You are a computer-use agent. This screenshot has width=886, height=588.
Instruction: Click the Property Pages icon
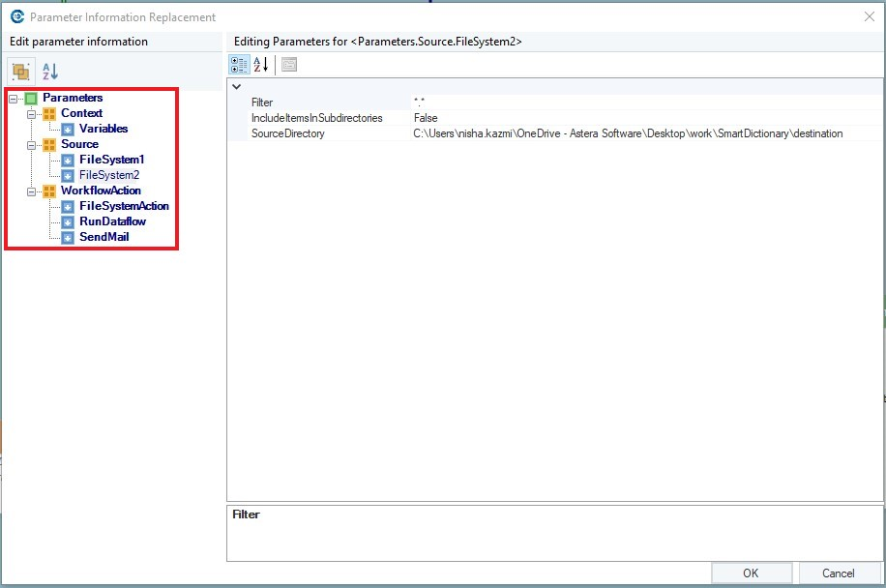click(289, 65)
